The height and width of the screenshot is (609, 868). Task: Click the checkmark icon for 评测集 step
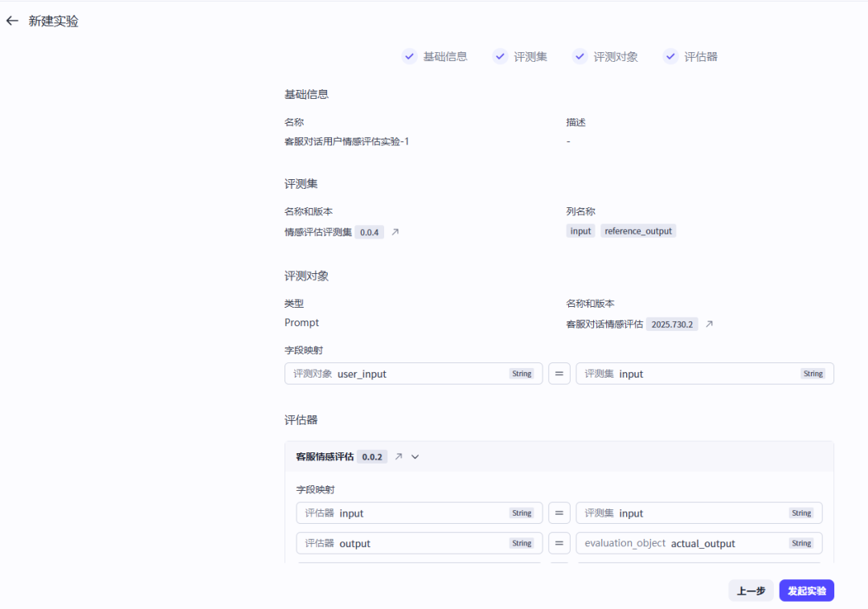[500, 56]
